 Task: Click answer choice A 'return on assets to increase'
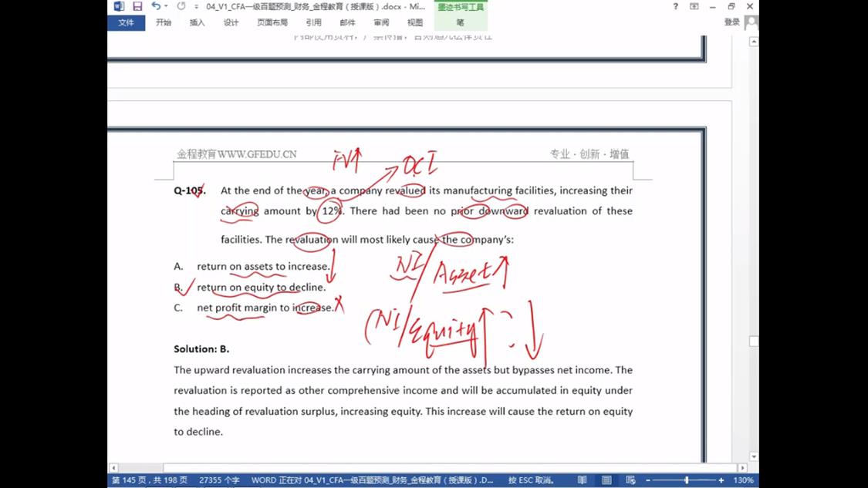[263, 266]
